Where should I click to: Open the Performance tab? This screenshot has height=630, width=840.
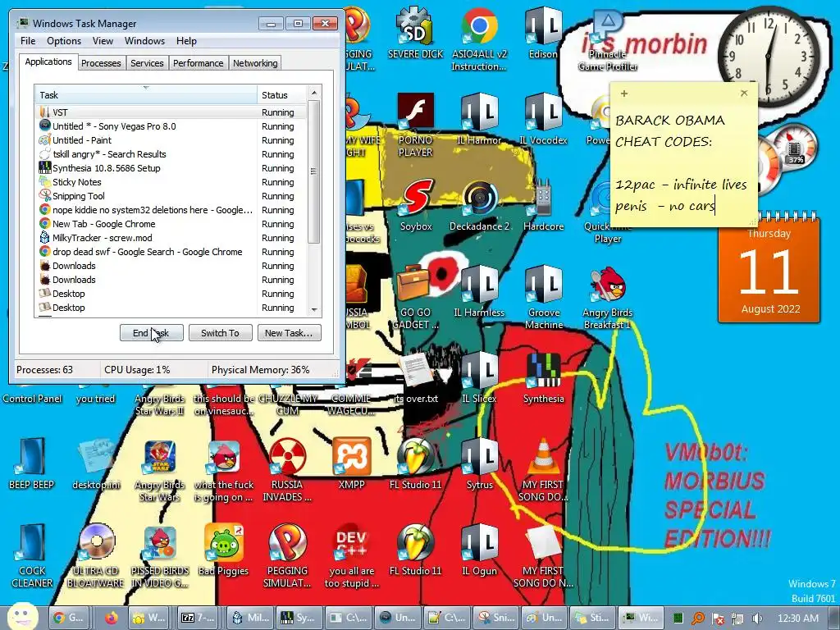[x=198, y=63]
